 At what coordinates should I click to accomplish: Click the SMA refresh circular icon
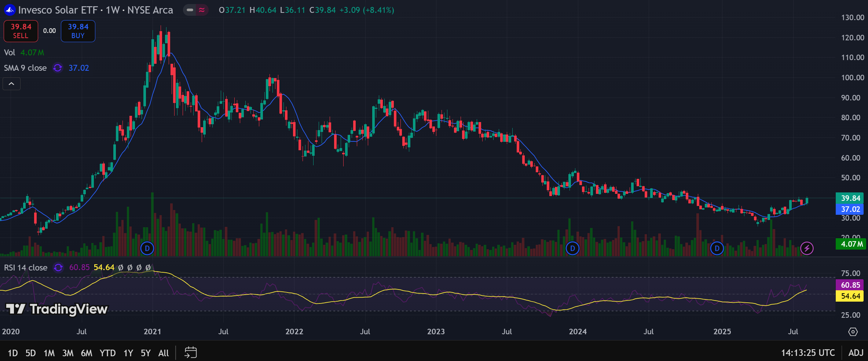[58, 68]
